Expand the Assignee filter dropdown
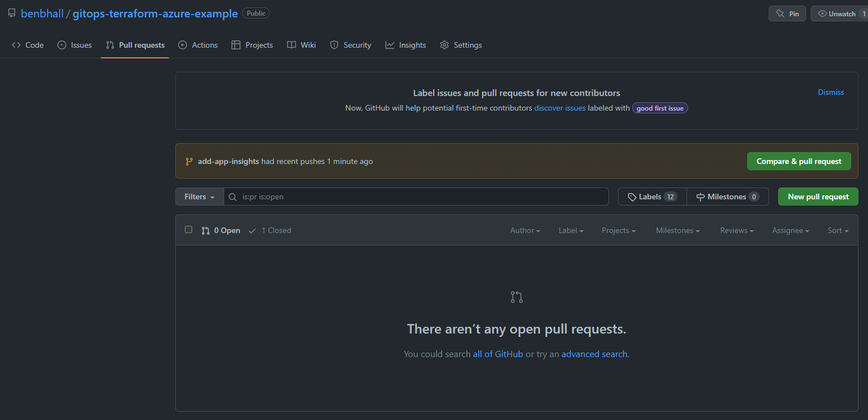 point(791,230)
